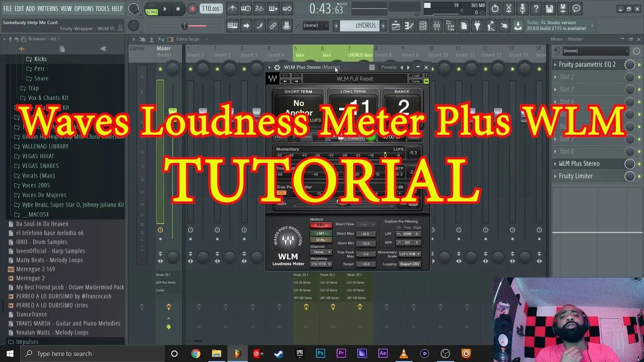Stop playback with the Stop button
This screenshot has width=644, height=362.
pyautogui.click(x=178, y=9)
